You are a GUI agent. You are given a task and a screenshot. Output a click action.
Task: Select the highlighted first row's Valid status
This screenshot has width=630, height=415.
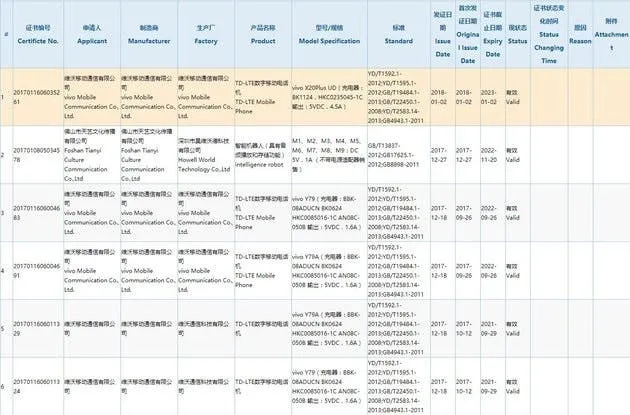518,96
